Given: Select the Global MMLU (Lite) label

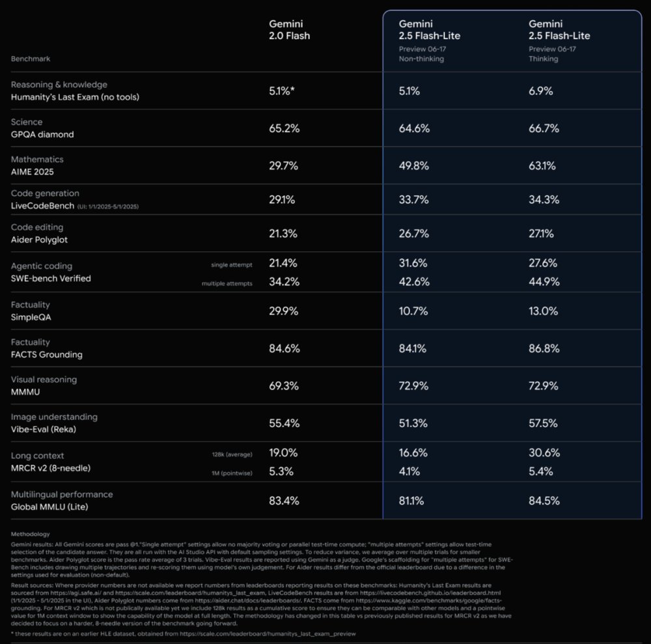Looking at the screenshot, I should pos(50,506).
